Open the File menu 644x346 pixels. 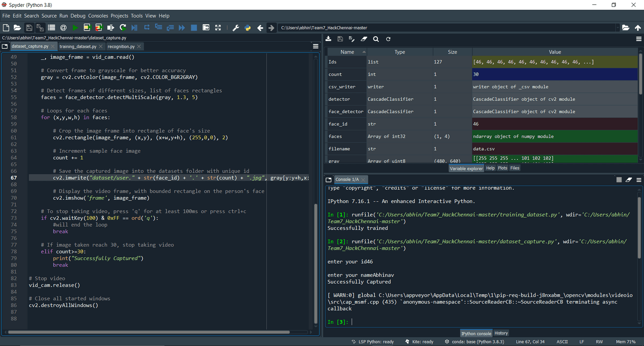coord(6,16)
